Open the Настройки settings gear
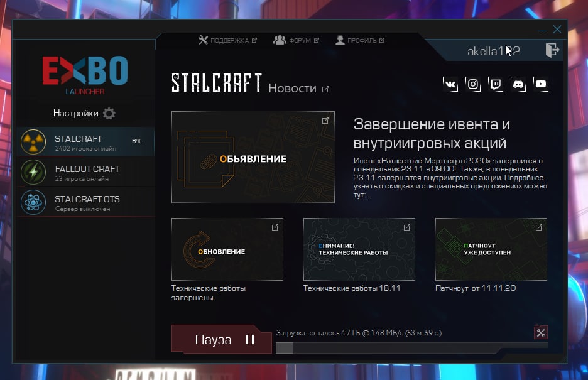This screenshot has height=380, width=588. 109,113
